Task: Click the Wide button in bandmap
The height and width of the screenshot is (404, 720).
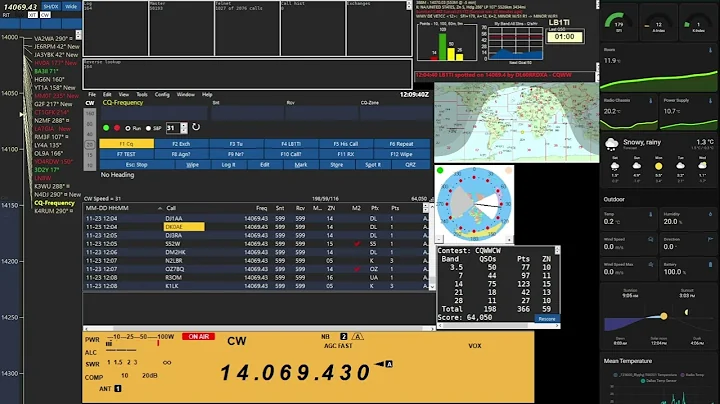Action: [71, 6]
